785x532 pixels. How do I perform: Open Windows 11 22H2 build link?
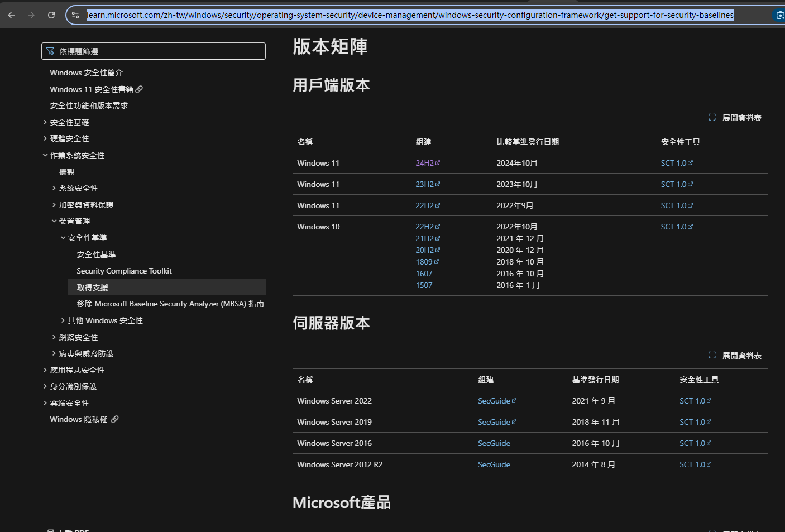point(428,205)
